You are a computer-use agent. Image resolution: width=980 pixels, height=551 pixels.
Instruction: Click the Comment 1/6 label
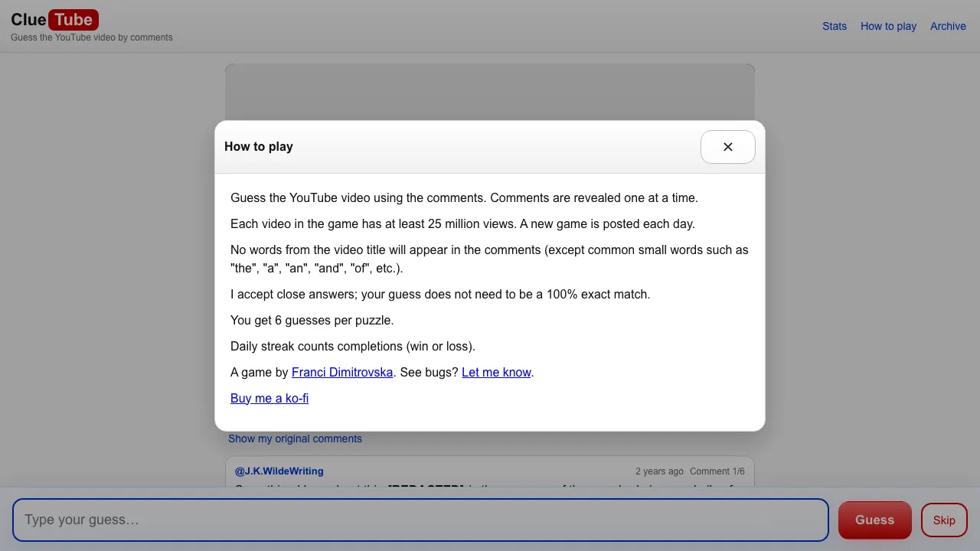pyautogui.click(x=717, y=471)
